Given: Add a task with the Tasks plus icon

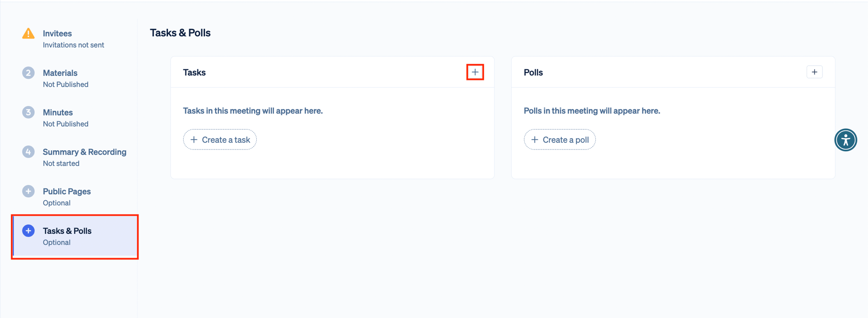Looking at the screenshot, I should click(475, 72).
